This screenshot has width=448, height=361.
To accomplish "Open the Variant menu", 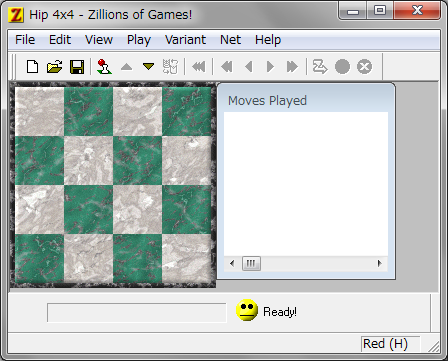I will 185,40.
